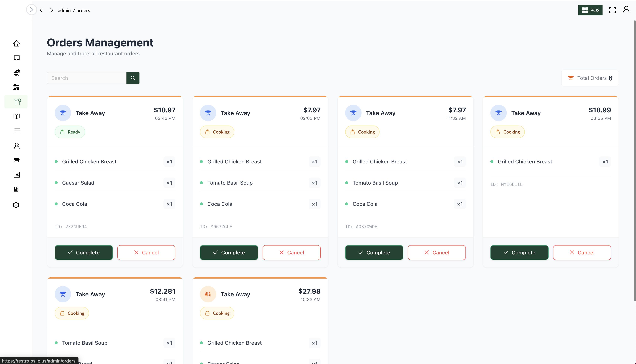Open the settings gear in sidebar
This screenshot has width=636, height=364.
[x=16, y=205]
